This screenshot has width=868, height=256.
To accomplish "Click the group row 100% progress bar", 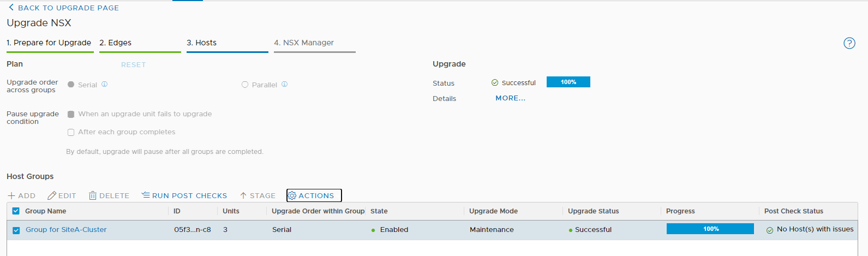I will tap(710, 229).
